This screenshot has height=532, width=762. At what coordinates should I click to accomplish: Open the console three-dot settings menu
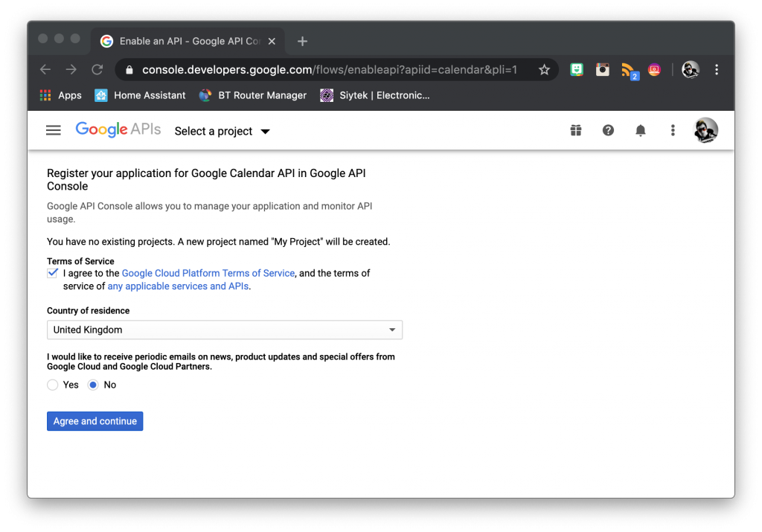pos(673,130)
